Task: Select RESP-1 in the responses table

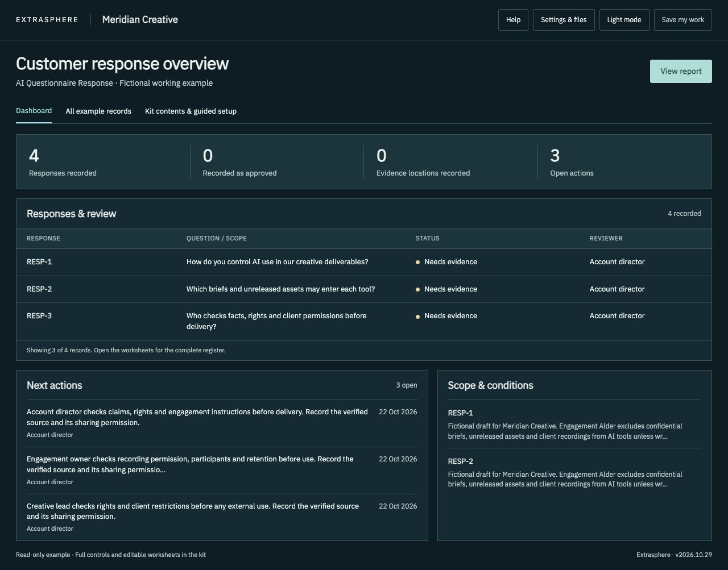Action: pos(39,262)
